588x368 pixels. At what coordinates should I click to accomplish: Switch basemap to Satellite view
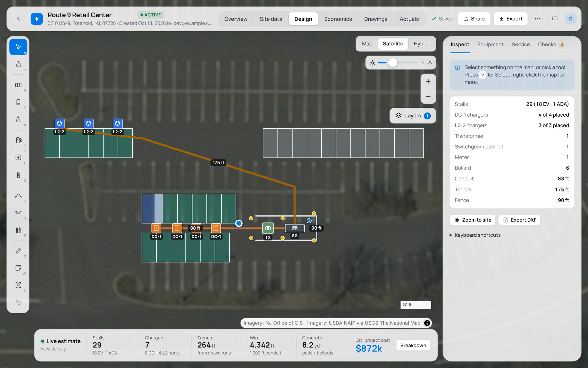(393, 44)
